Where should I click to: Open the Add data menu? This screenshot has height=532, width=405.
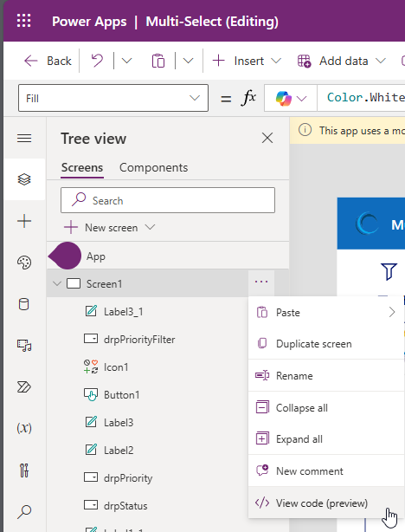pyautogui.click(x=342, y=61)
